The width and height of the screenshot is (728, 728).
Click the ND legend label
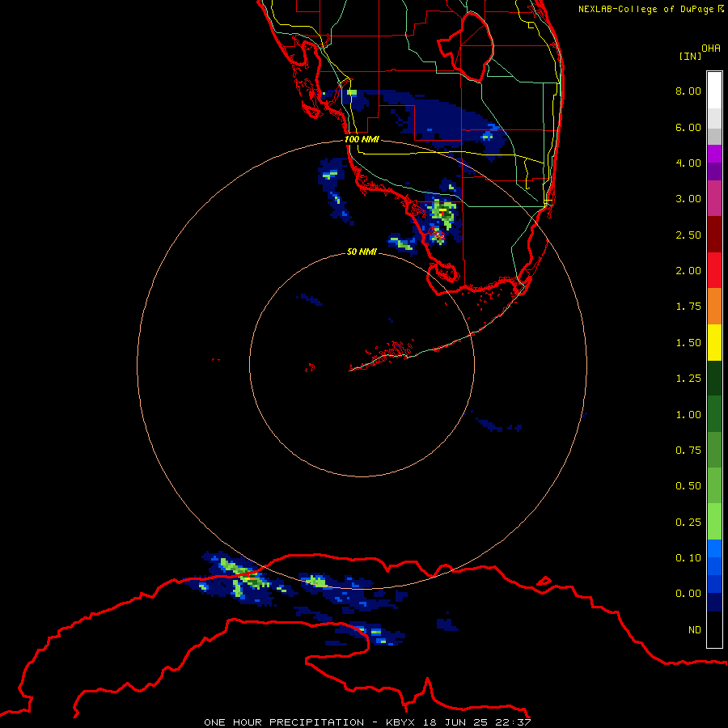(695, 630)
